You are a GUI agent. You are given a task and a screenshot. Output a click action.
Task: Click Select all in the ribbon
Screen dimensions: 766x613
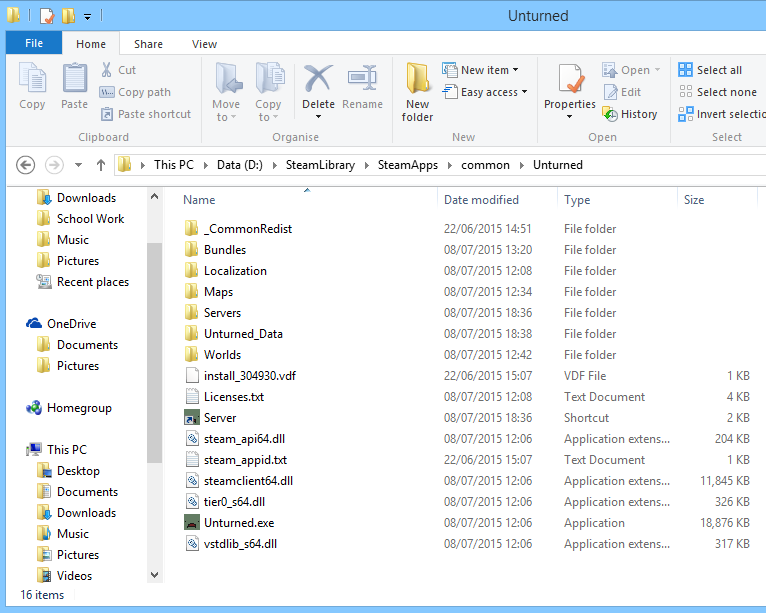[710, 70]
